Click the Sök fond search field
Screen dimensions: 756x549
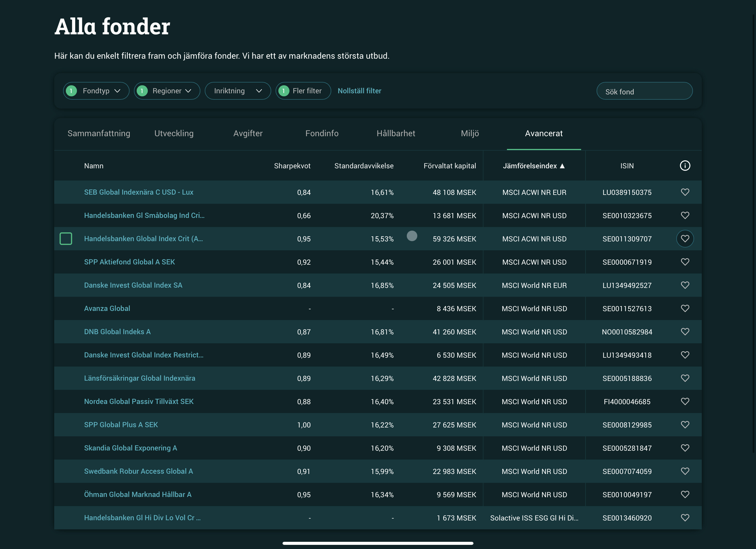point(644,91)
